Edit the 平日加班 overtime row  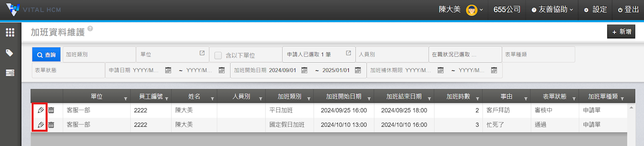pyautogui.click(x=40, y=110)
